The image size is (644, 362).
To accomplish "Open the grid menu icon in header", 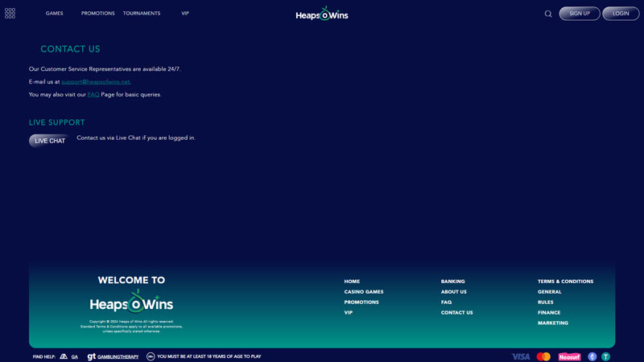I will point(10,14).
